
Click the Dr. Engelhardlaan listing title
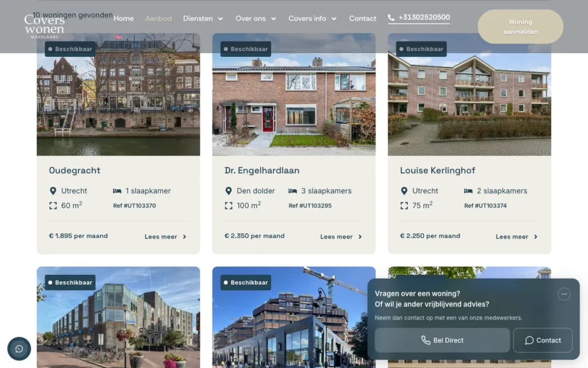[262, 170]
